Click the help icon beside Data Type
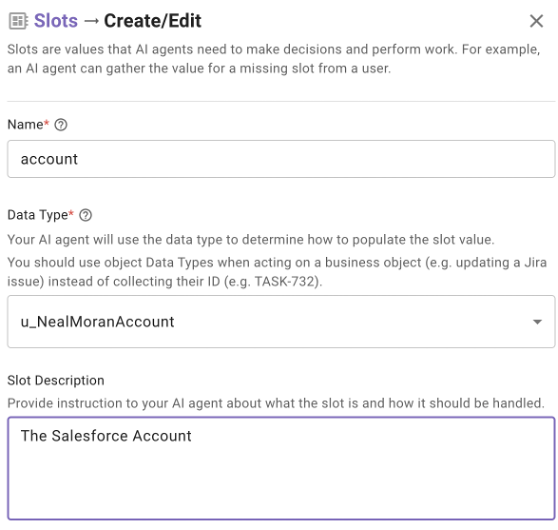 (x=85, y=215)
